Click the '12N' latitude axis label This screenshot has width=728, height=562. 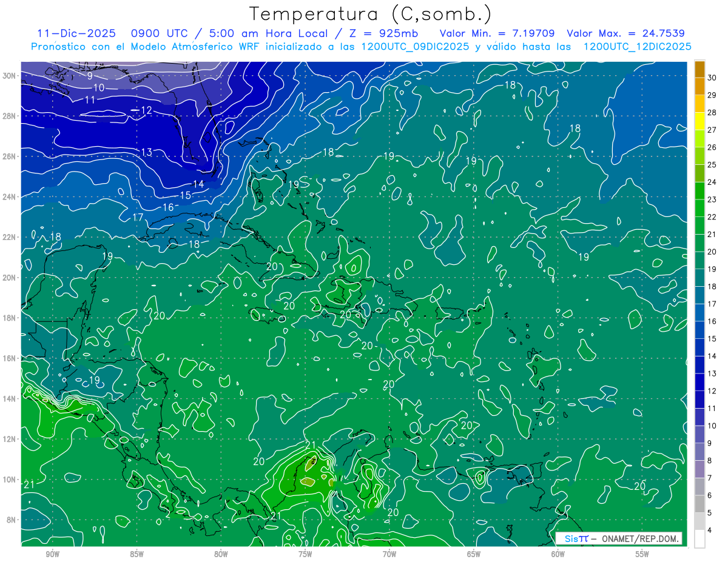coord(10,439)
